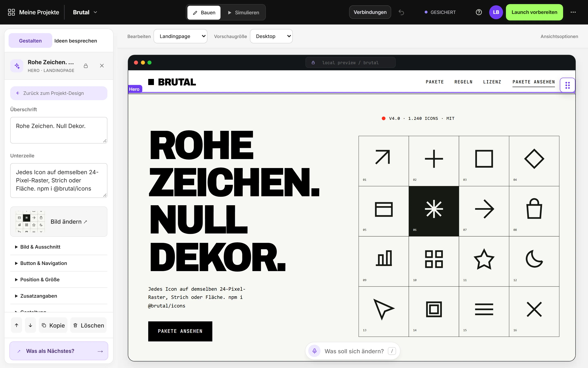This screenshot has height=368, width=588.
Task: Click PAKETE ANSEHEN nav link
Action: (533, 82)
